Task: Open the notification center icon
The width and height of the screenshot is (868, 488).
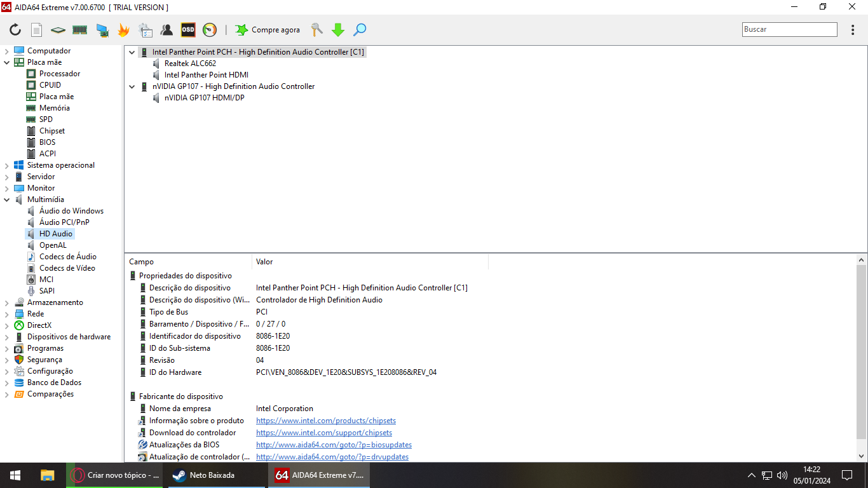Action: click(847, 475)
